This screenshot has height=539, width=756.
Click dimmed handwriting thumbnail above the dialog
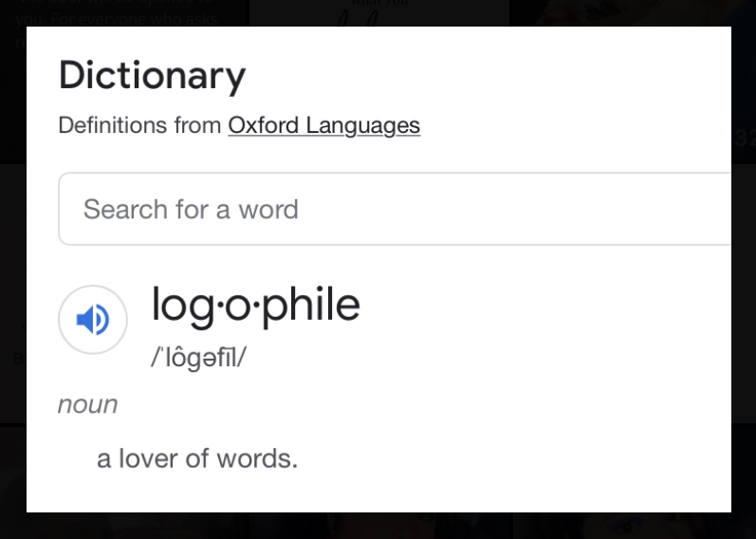379,12
